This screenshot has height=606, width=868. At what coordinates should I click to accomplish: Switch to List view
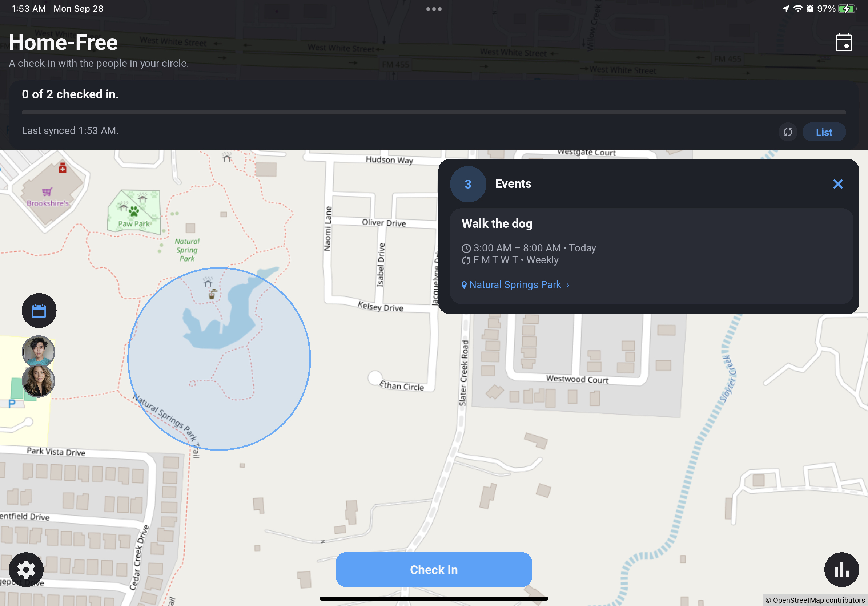point(824,132)
